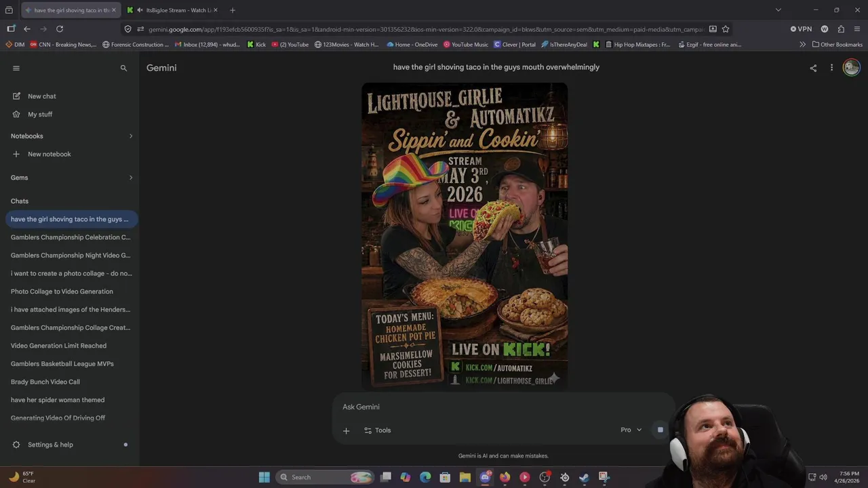Toggle the VPN button

pos(801,29)
